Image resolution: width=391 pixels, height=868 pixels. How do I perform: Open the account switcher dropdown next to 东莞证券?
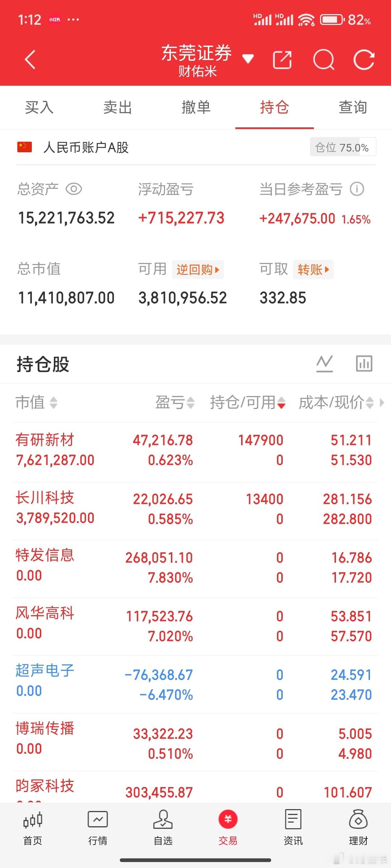[248, 59]
